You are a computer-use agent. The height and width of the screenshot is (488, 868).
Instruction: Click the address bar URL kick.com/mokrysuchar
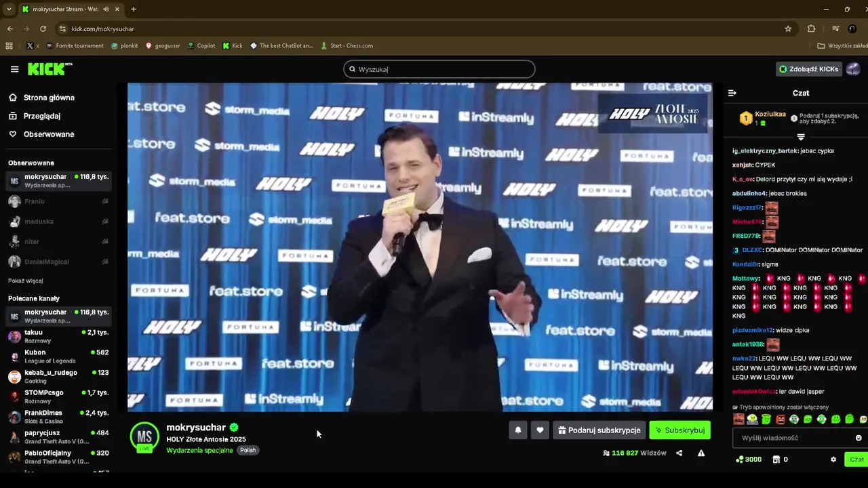click(x=103, y=29)
